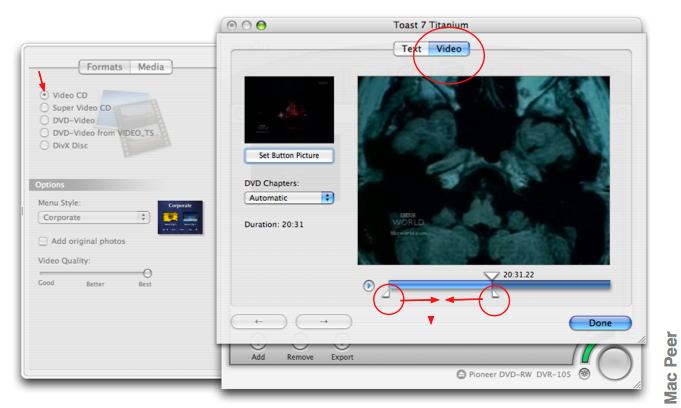Click the Duration: 20:31 text

click(274, 225)
